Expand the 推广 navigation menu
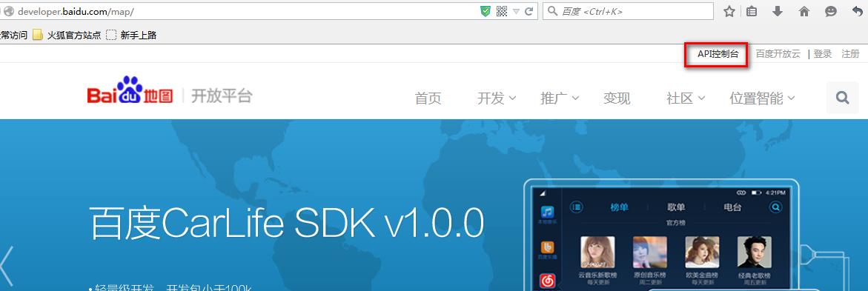 560,98
